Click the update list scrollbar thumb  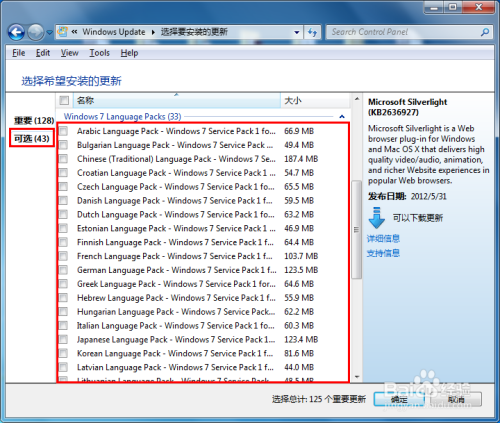(x=357, y=229)
